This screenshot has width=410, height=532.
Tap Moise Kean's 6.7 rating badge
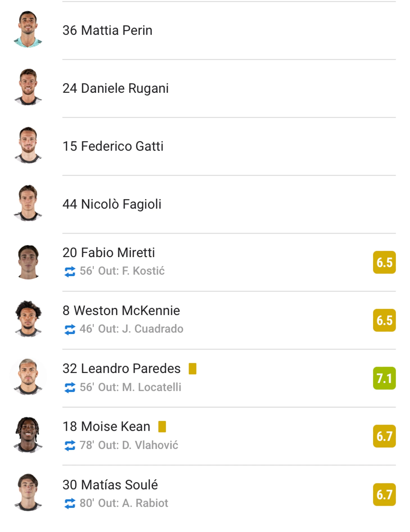tap(384, 436)
